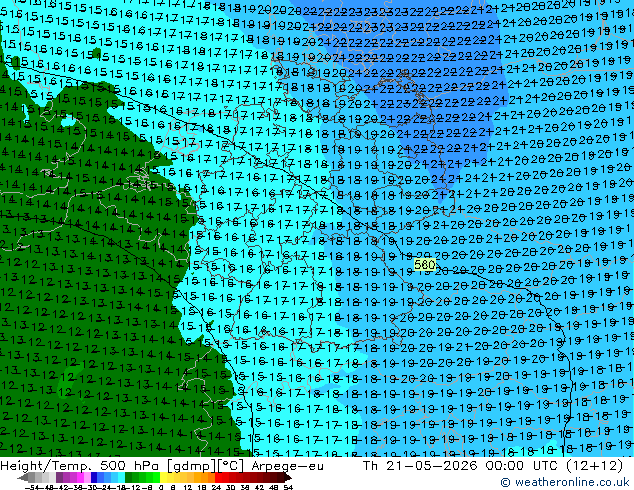Select the bright red swatch in the legend

point(218,477)
